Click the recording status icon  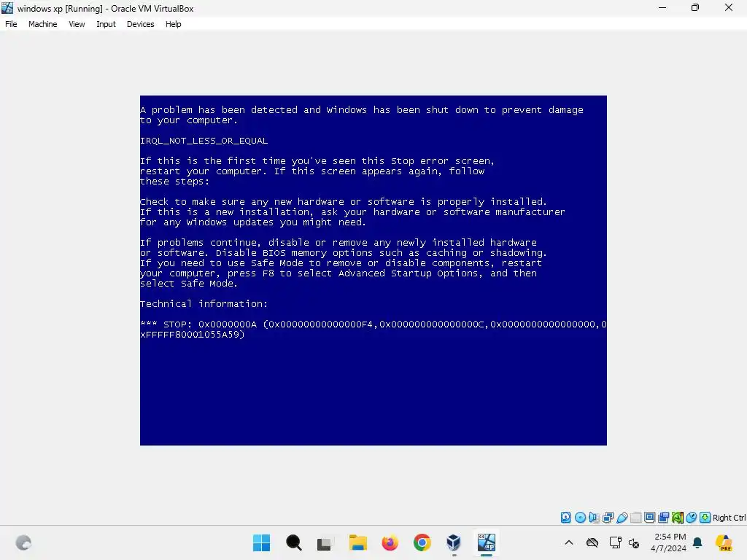663,517
